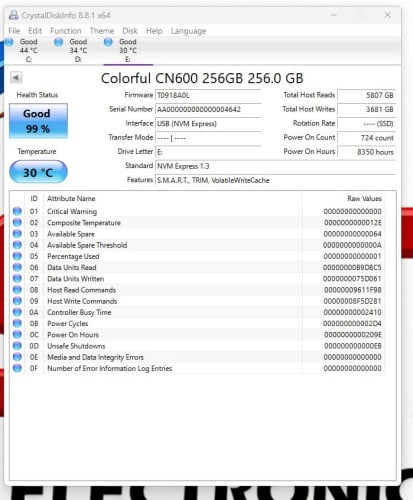Click status icon for Host Write Commands row

click(17, 301)
